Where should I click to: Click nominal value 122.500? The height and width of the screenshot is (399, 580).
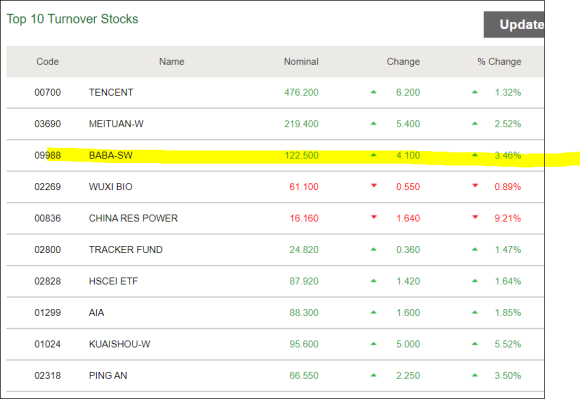pyautogui.click(x=301, y=155)
